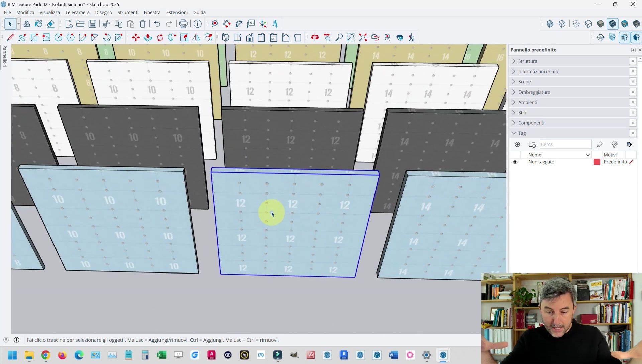Viewport: 642px width, 364px height.
Task: Pick the Rectangle drawing tool
Action: pyautogui.click(x=34, y=37)
